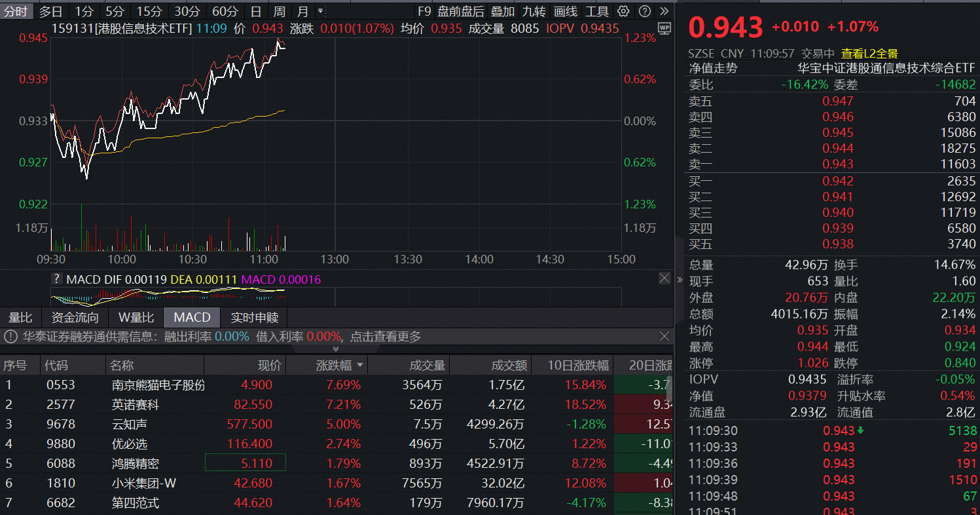Close the MACD indicator panel
This screenshot has height=515, width=980.
coord(664,278)
